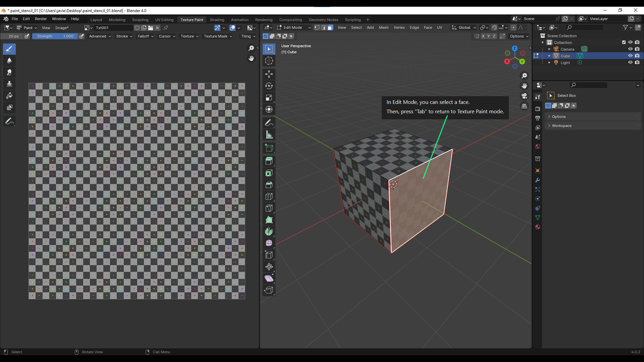644x362 pixels.
Task: Select the Extrude Region tool
Action: coord(269,161)
